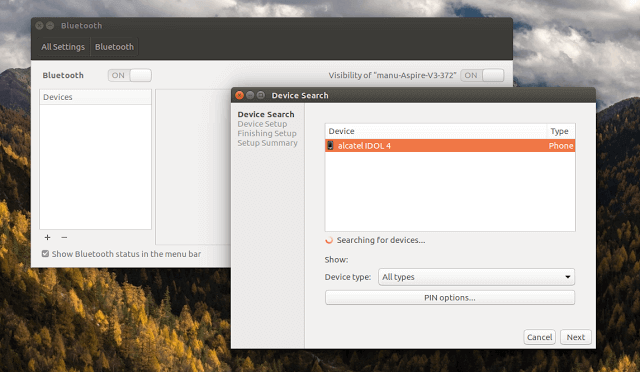The height and width of the screenshot is (372, 640).
Task: Maximize the Device Search dialog
Action: coord(261,95)
